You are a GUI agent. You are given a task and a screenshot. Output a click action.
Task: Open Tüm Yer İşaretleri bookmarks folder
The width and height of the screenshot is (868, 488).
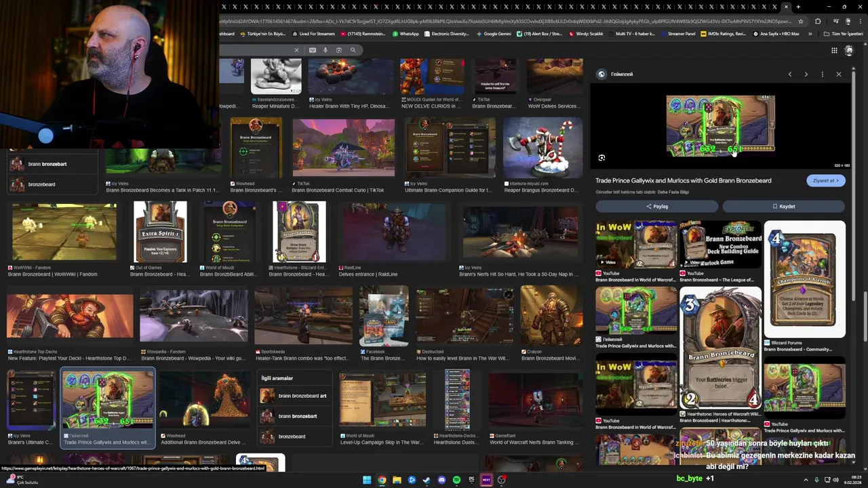click(843, 34)
